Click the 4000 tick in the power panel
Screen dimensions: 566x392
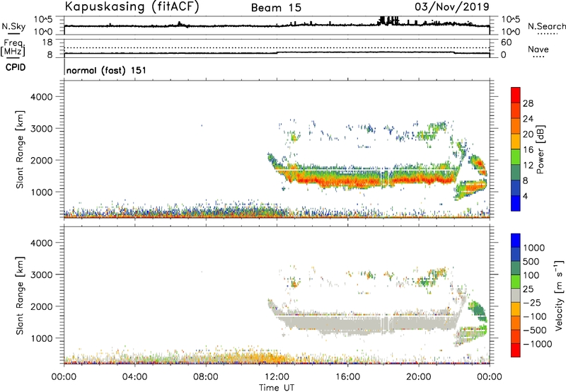[x=42, y=97]
